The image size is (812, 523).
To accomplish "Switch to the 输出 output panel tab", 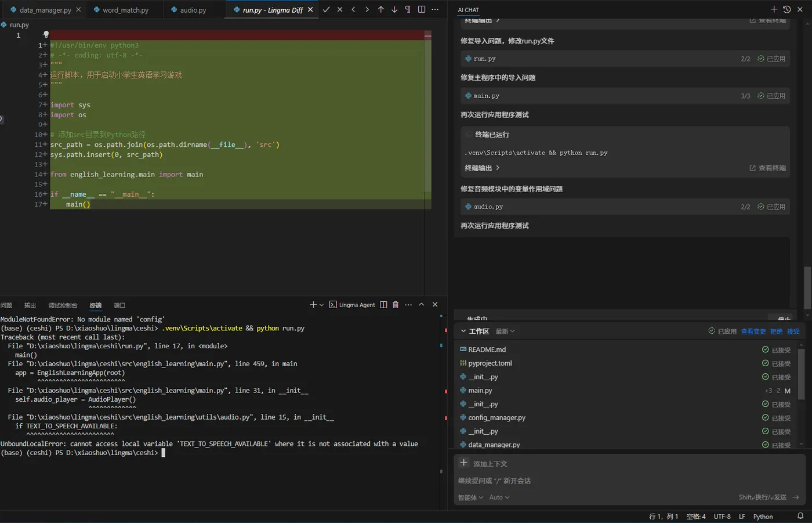I will click(x=30, y=305).
